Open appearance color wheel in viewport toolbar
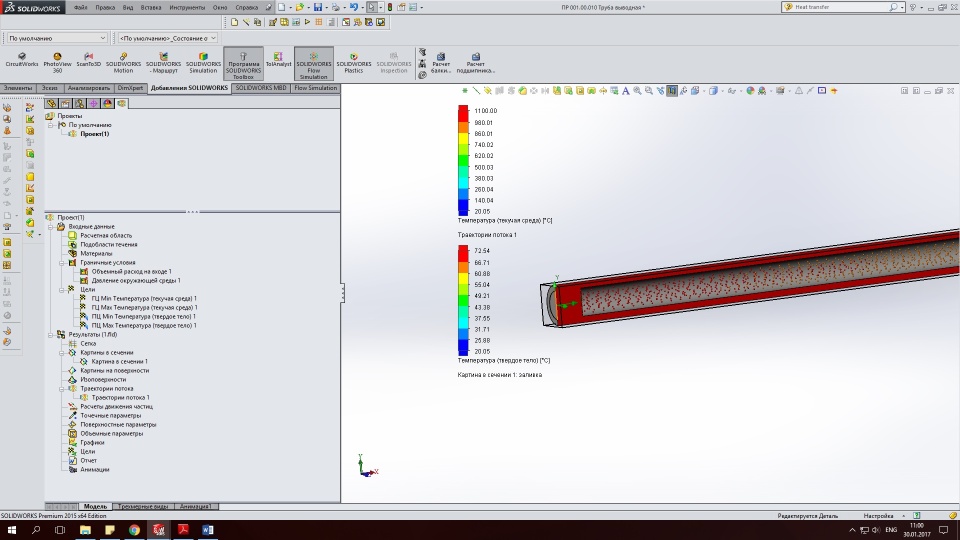Viewport: 960px width, 540px height. (750, 91)
